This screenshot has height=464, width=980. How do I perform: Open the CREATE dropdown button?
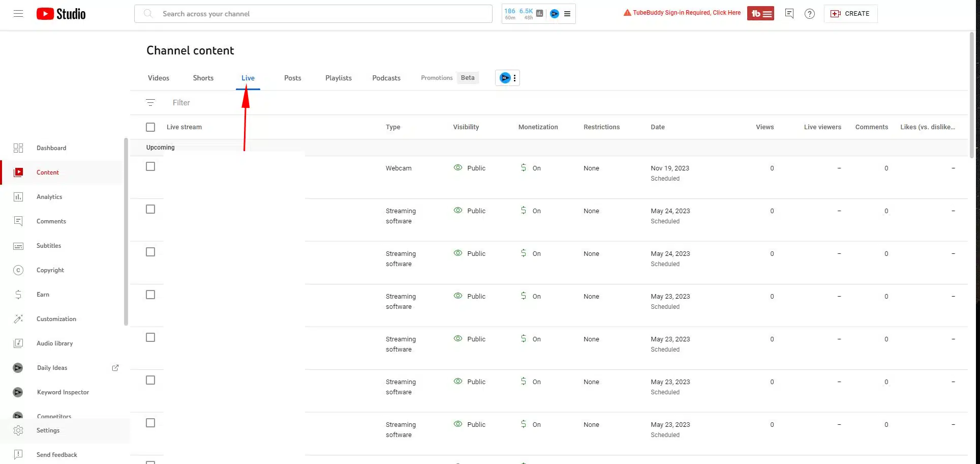[850, 14]
